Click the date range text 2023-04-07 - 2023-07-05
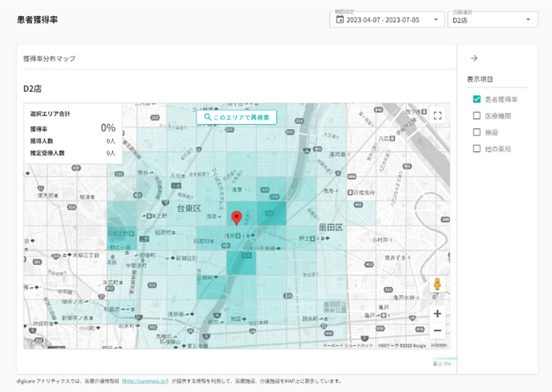 click(383, 20)
